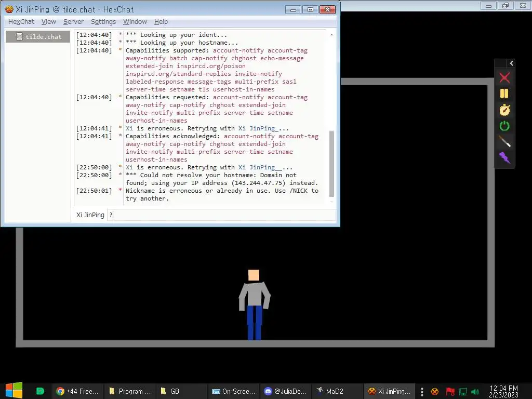Open the Windows Start button
This screenshot has height=399, width=532.
coord(14,391)
